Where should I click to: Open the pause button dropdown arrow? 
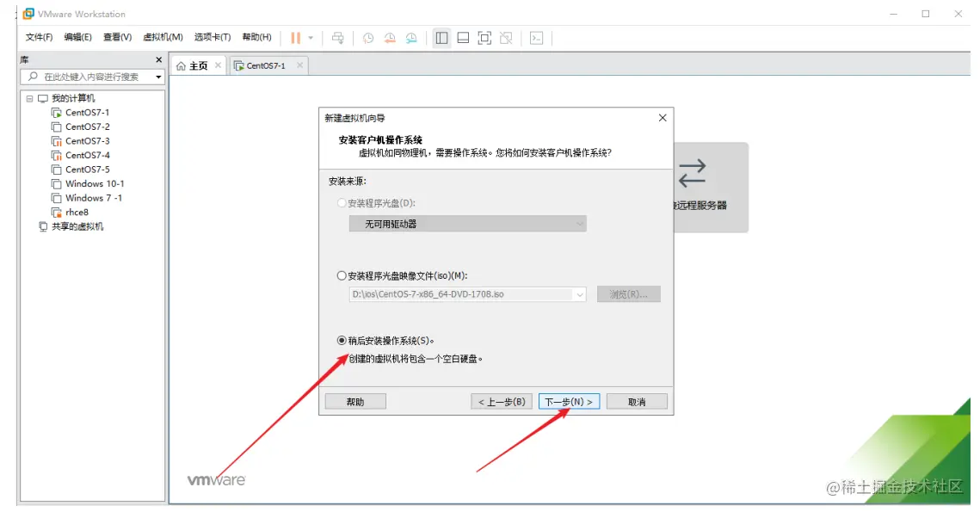click(x=311, y=38)
